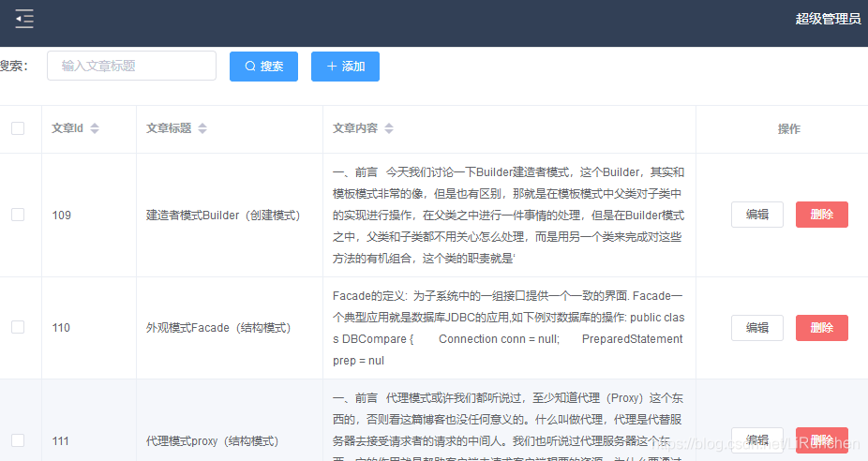Click title 代理模式proxy（结构模式）
This screenshot has width=868, height=461.
(213, 441)
